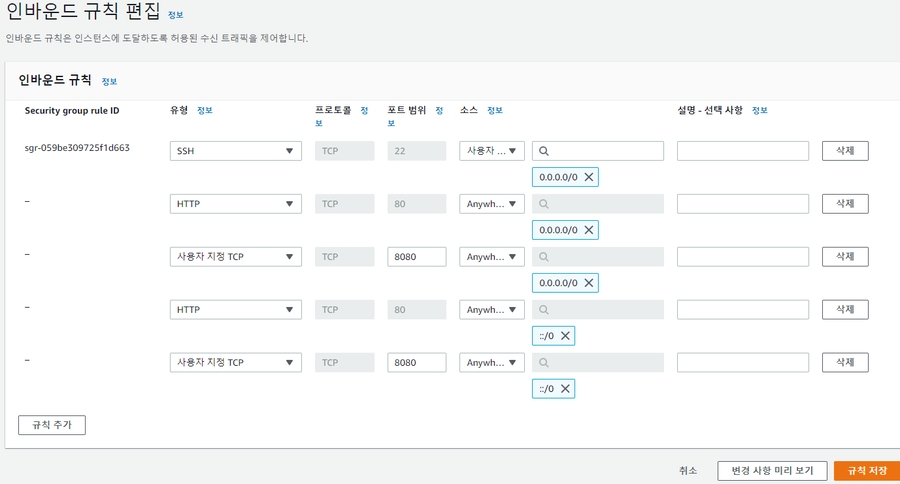This screenshot has height=484, width=900.
Task: Open the SSH type dropdown
Action: click(235, 151)
